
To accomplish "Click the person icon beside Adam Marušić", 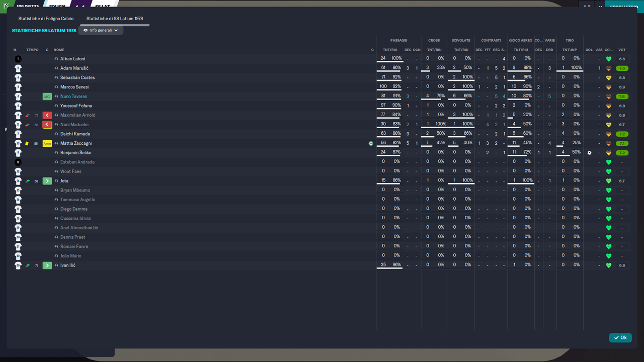I will [56, 68].
